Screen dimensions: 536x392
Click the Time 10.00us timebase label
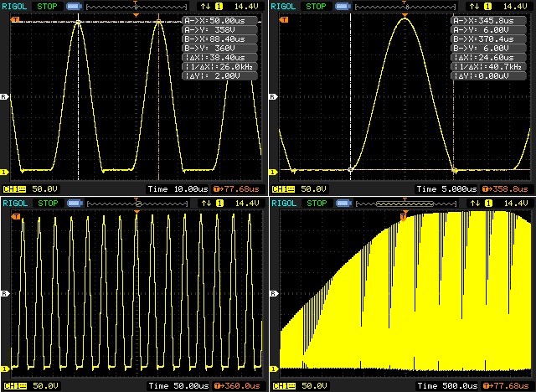(178, 189)
